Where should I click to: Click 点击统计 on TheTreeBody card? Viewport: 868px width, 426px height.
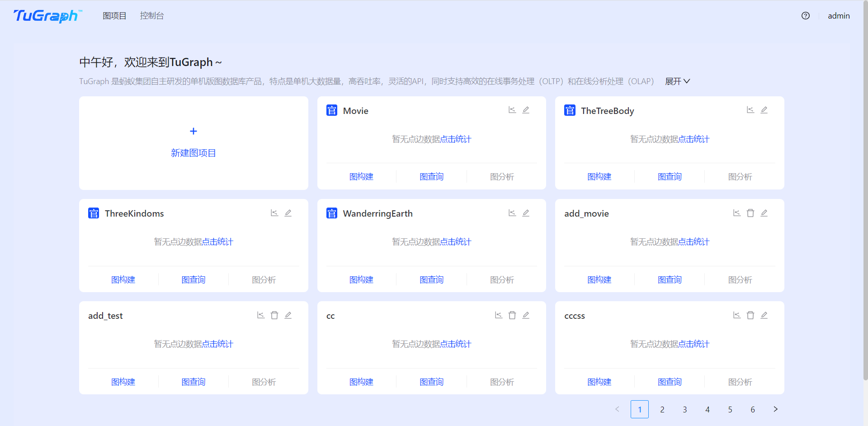point(694,139)
